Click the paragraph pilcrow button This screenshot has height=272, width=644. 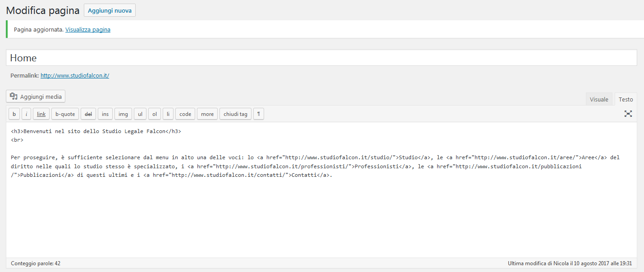tap(259, 114)
